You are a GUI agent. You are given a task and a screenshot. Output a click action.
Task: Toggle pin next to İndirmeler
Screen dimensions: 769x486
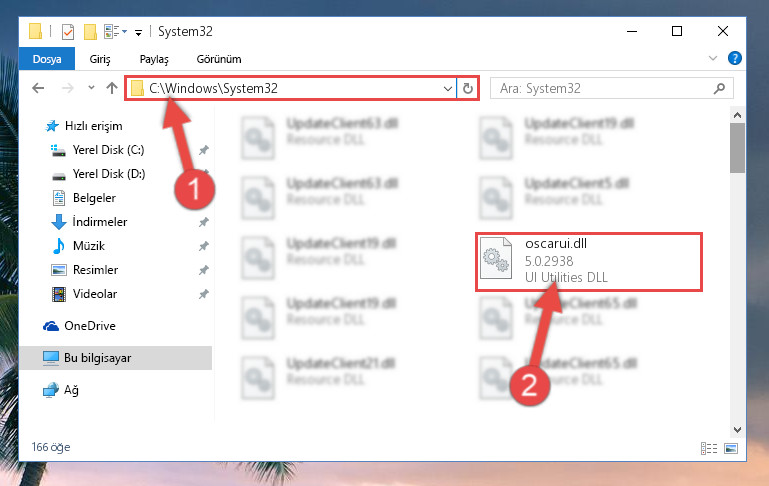204,222
